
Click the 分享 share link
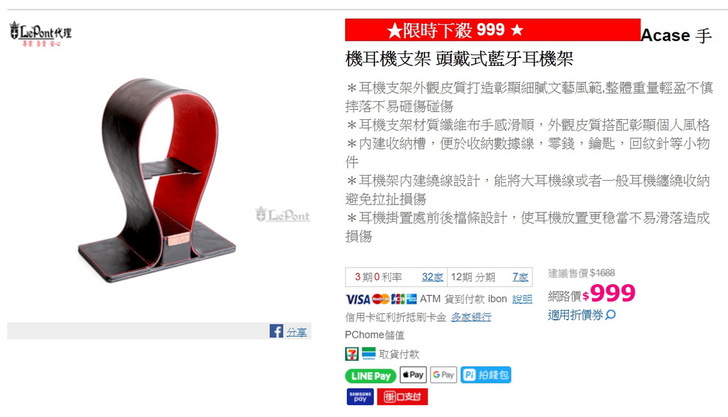[296, 332]
